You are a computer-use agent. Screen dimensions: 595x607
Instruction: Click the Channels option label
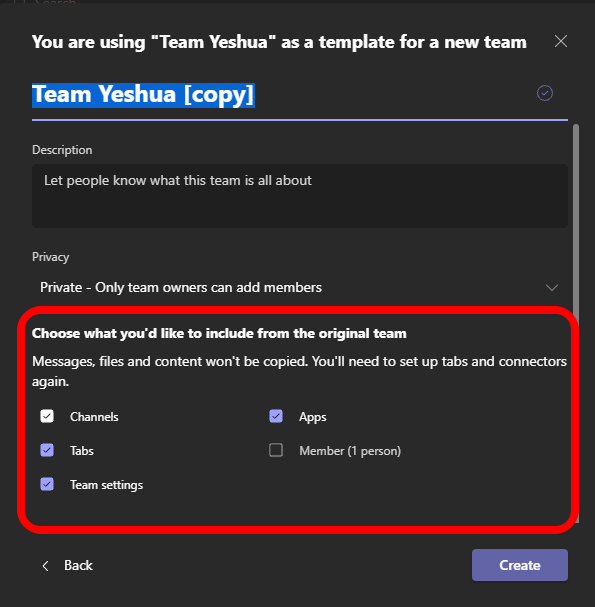tap(94, 417)
